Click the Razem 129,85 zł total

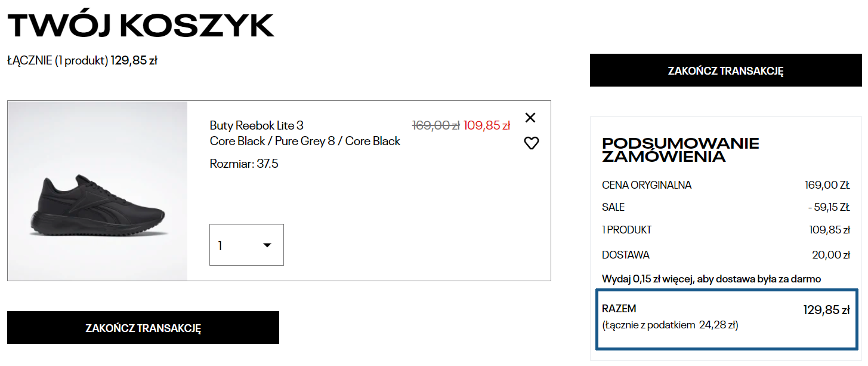[x=725, y=316]
